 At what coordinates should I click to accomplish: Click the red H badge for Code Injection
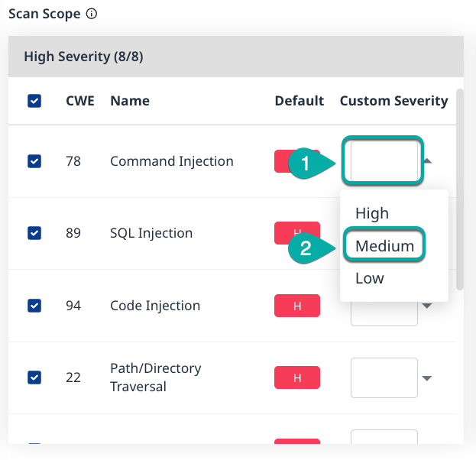(x=297, y=306)
